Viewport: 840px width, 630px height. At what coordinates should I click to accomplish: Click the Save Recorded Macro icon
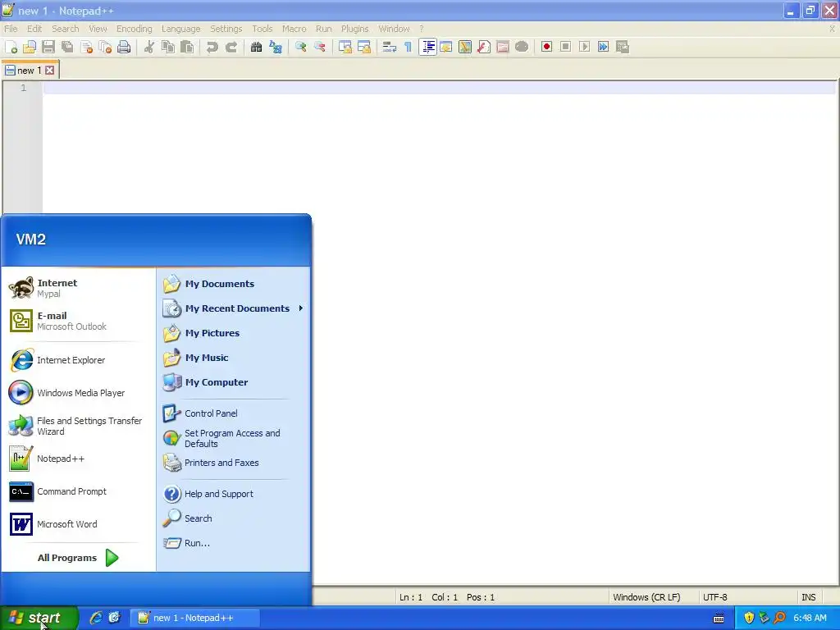[x=623, y=47]
